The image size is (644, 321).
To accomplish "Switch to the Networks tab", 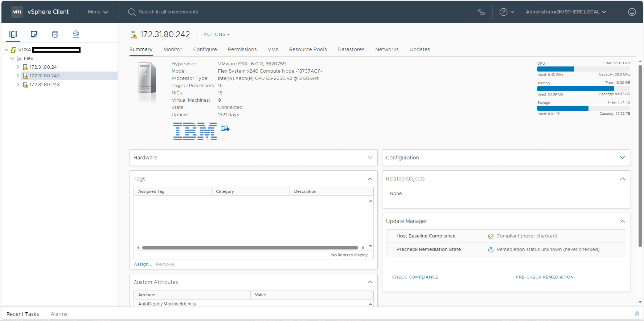I will pos(387,49).
